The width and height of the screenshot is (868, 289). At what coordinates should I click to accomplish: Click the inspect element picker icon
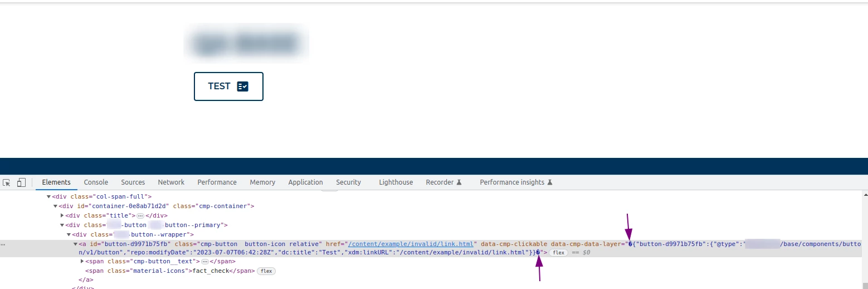(x=7, y=182)
